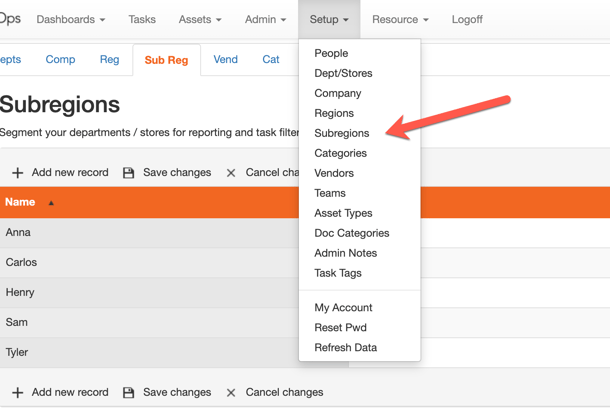Viewport: 610px width, 415px height.
Task: Select Subregions from the Setup menu
Action: 341,133
